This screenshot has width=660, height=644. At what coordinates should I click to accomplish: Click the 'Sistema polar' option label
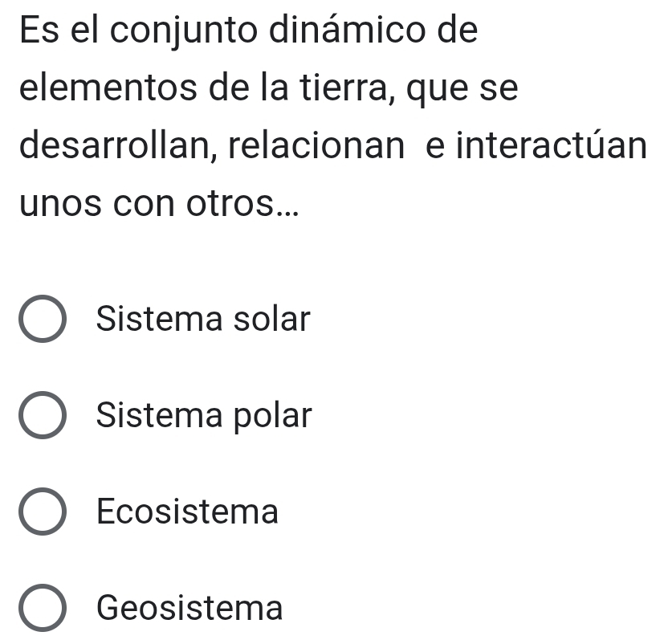tap(204, 415)
